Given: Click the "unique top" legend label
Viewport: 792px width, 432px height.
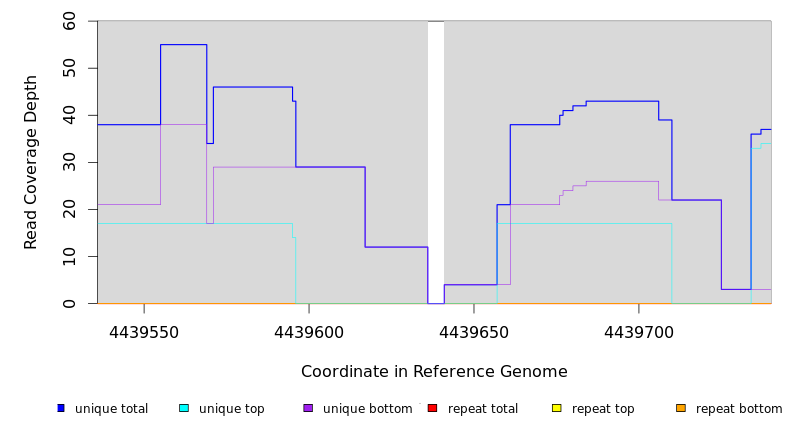Looking at the screenshot, I should pos(231,409).
